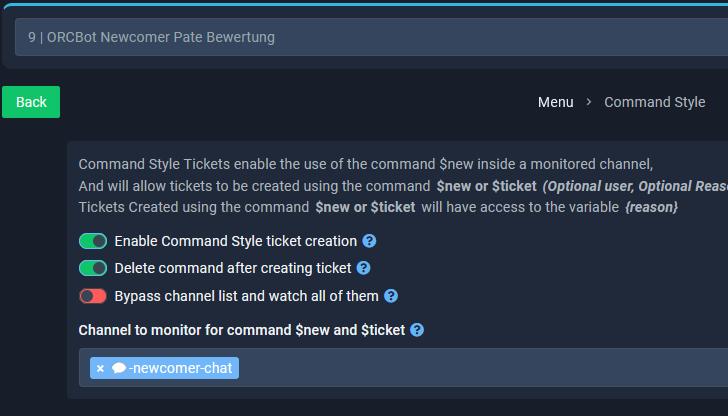The image size is (728, 416).
Task: Click the speech bubble icon on channel tag
Action: tap(119, 368)
